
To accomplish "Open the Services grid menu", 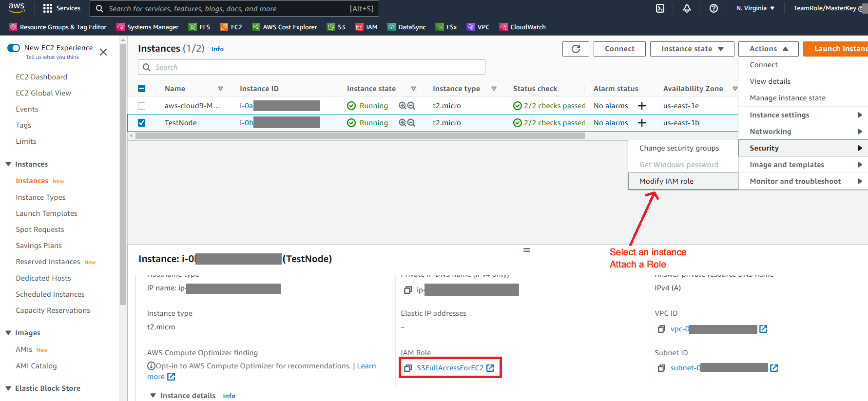I will click(x=61, y=8).
